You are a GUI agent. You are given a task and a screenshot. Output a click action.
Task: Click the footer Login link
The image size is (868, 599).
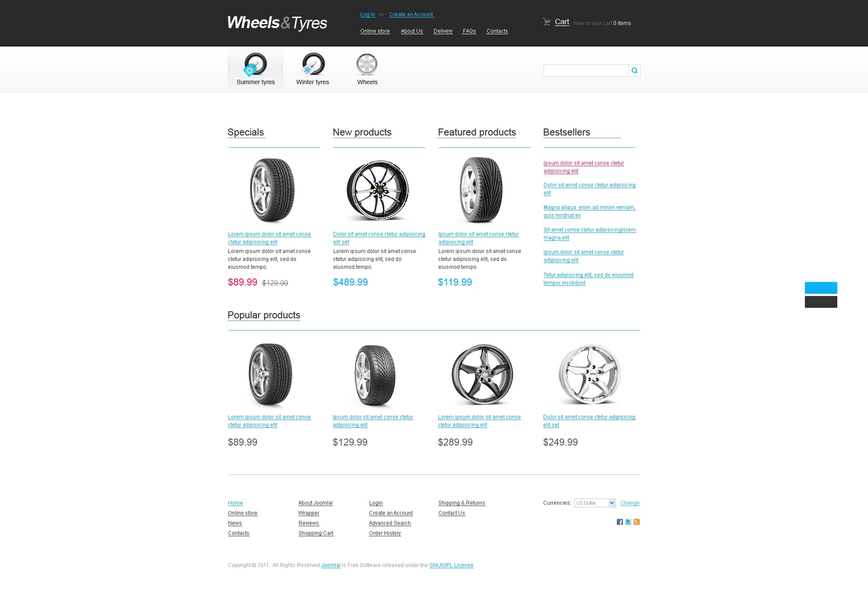(x=376, y=503)
